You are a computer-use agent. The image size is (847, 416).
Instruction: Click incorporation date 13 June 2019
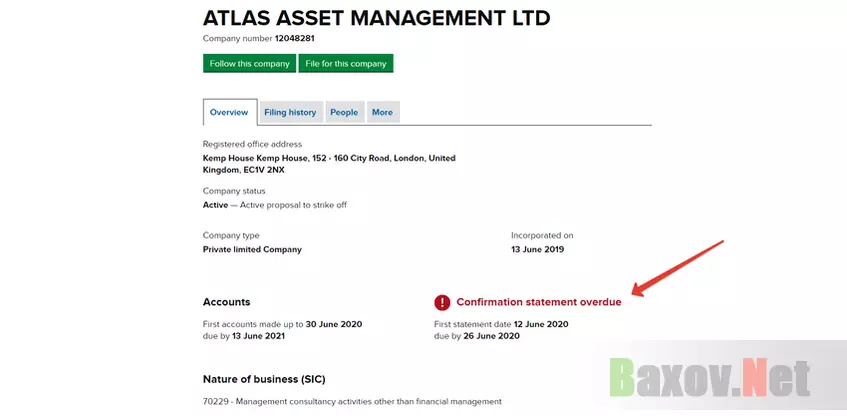coord(537,250)
